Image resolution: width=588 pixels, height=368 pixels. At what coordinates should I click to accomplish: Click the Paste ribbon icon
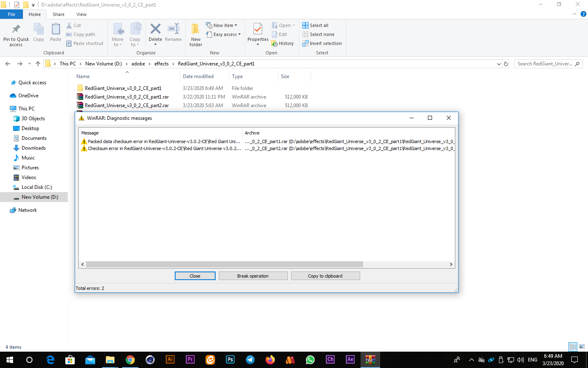56,29
